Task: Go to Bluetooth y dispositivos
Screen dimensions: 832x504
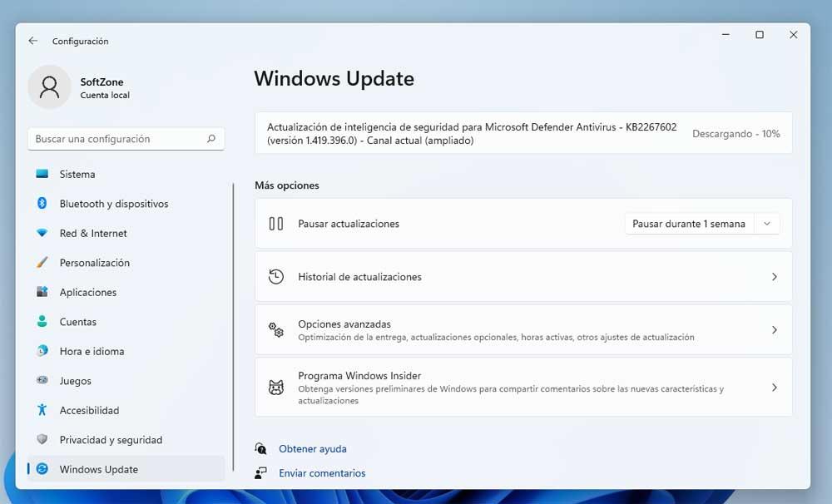Action: point(126,204)
